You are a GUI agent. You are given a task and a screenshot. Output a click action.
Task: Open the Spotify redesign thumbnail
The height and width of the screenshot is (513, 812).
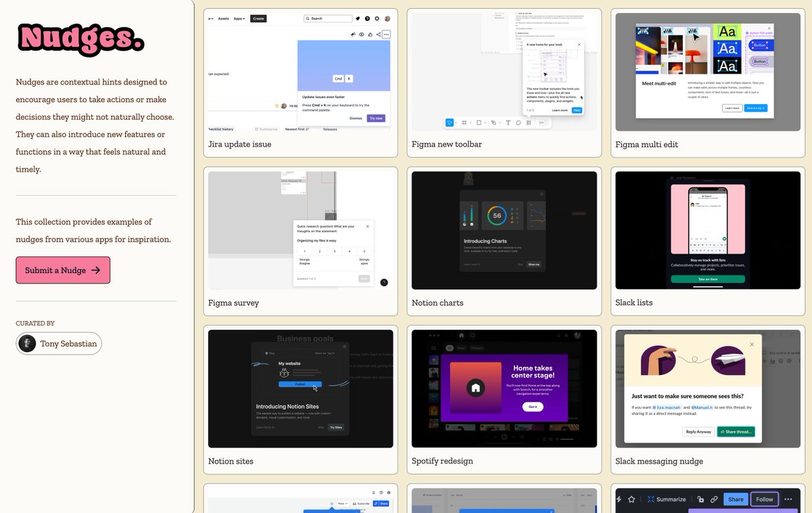click(x=504, y=388)
